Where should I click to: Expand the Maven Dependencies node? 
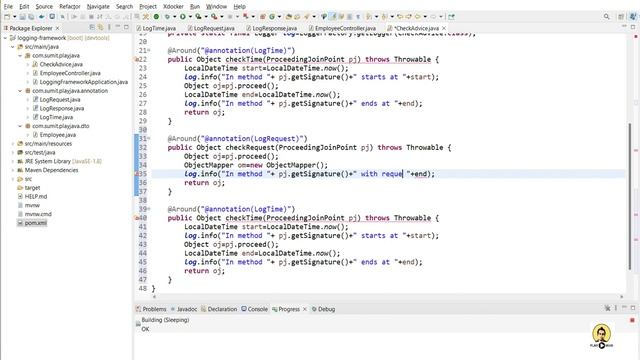(x=13, y=170)
